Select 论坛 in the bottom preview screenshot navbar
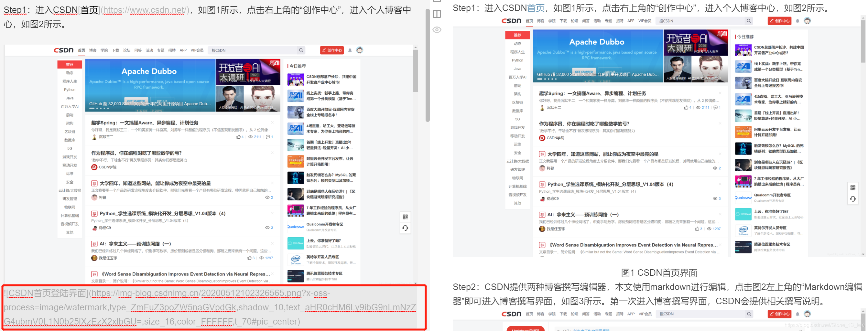868x331 pixels. (574, 314)
